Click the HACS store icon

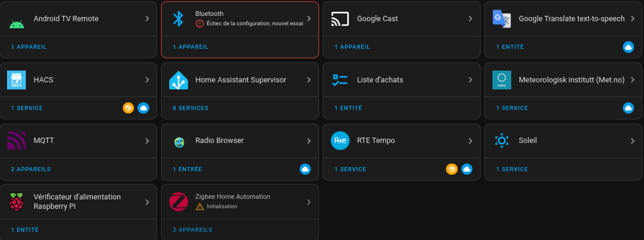click(16, 80)
